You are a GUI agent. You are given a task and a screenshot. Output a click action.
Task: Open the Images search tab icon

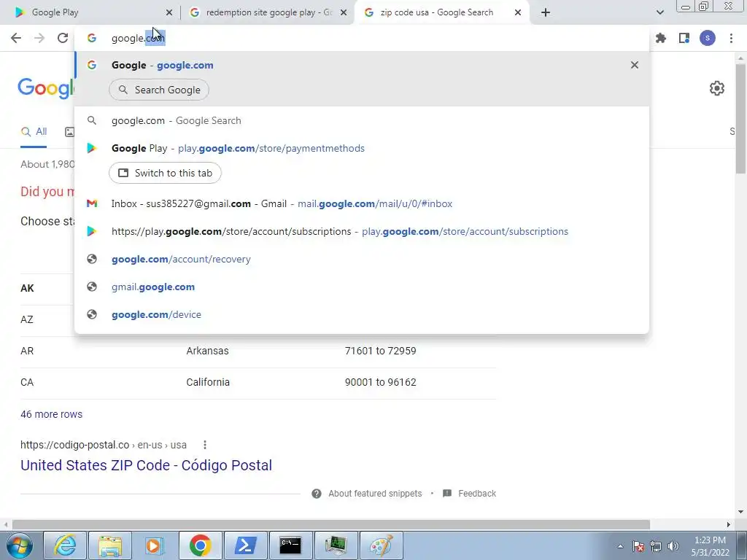coord(69,132)
